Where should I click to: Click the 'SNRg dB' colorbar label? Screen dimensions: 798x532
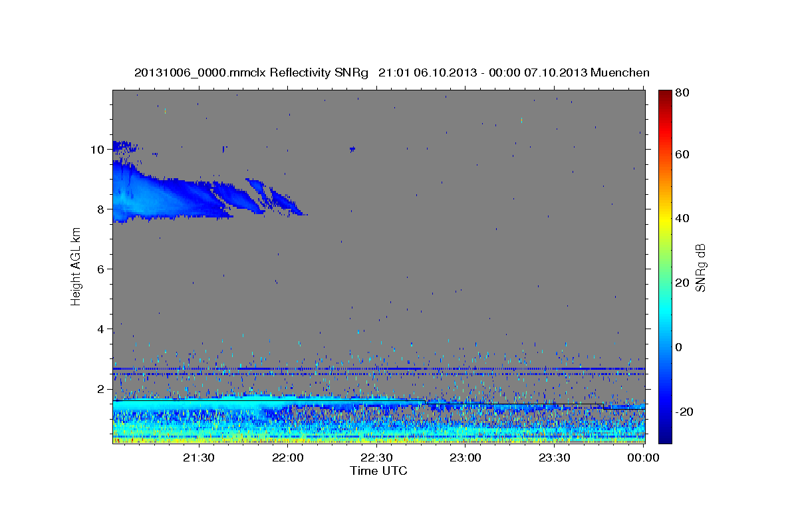700,267
